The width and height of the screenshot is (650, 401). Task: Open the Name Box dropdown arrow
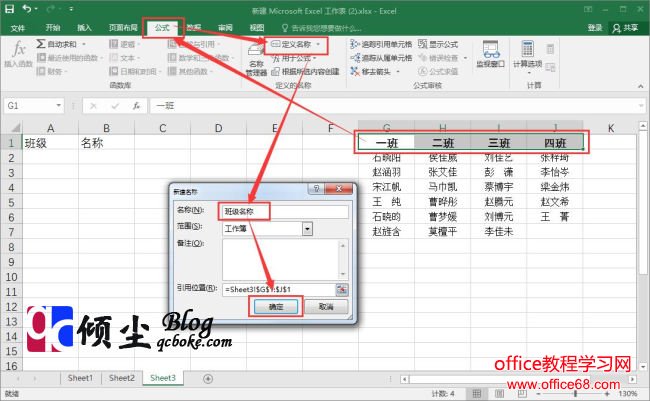click(58, 105)
